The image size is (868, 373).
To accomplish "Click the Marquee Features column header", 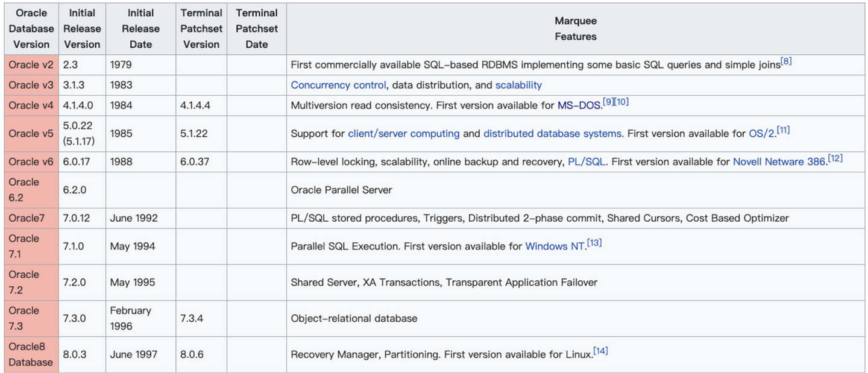I will pos(575,29).
